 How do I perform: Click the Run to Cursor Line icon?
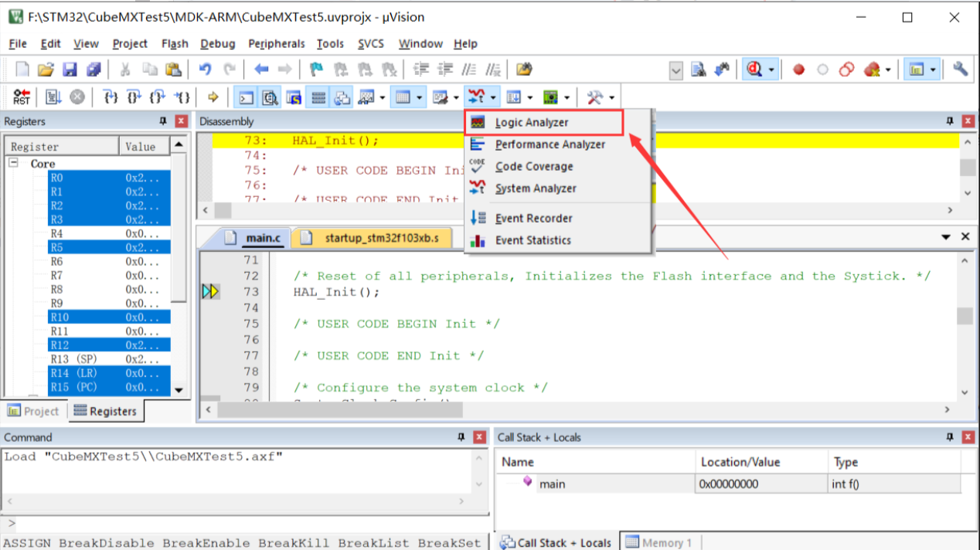click(x=182, y=97)
